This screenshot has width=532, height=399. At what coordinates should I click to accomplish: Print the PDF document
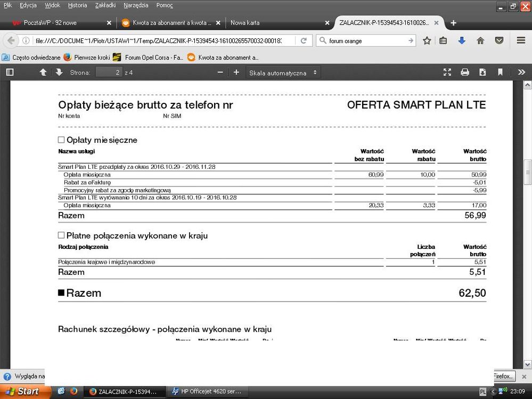pos(465,72)
